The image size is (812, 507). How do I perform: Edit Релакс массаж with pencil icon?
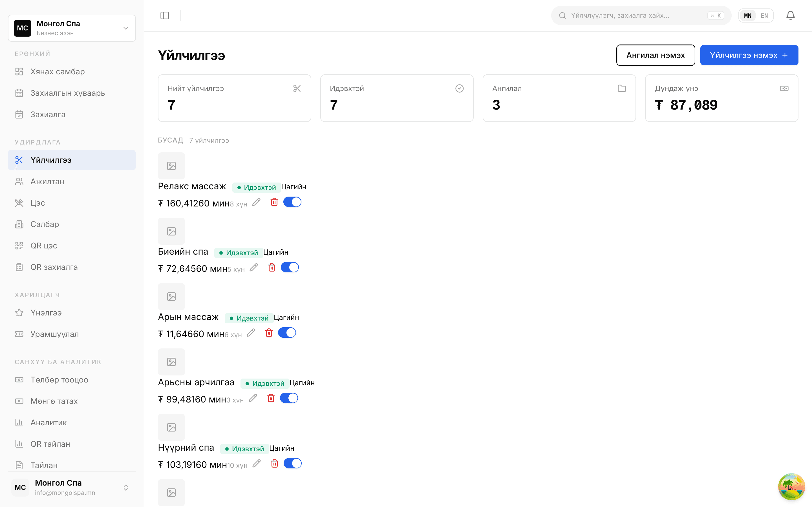pyautogui.click(x=256, y=202)
